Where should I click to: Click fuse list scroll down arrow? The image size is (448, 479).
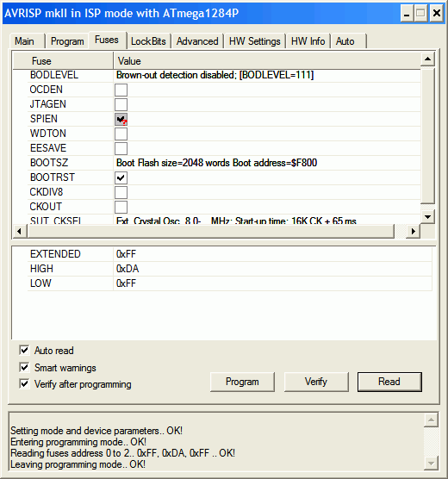(x=428, y=217)
